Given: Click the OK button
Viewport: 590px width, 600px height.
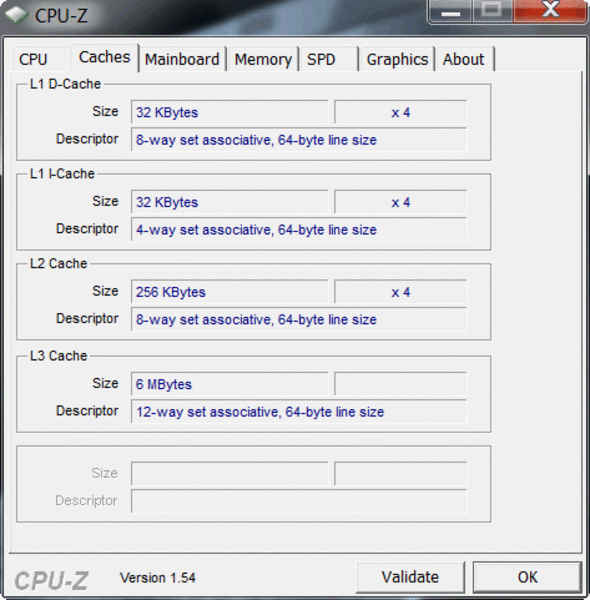Looking at the screenshot, I should click(527, 577).
